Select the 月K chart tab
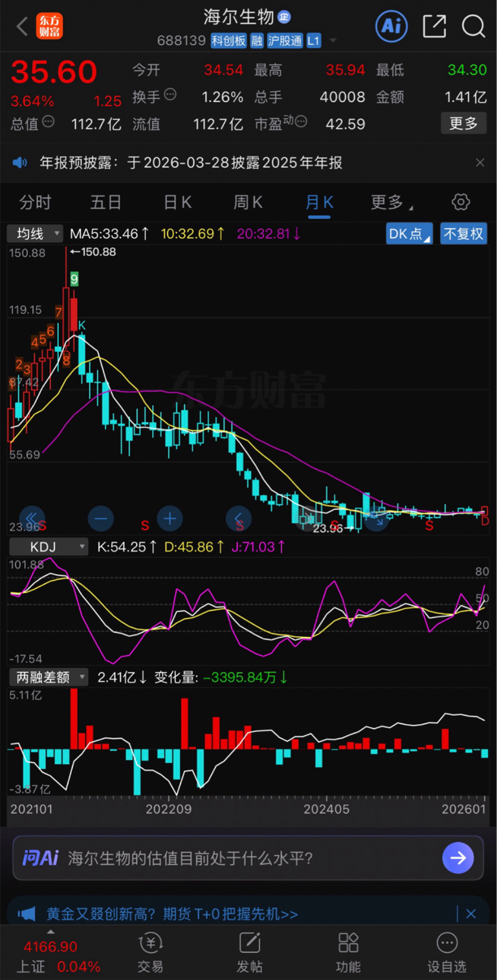 319,203
